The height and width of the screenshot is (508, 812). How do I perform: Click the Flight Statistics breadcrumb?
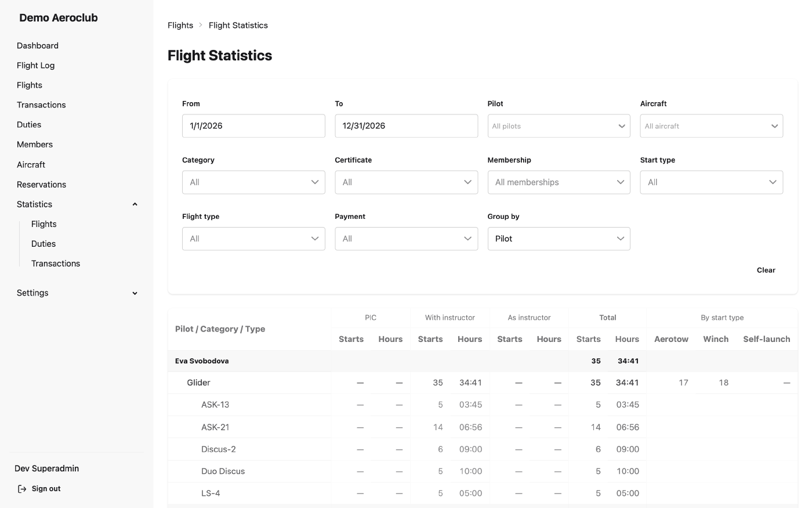click(238, 26)
